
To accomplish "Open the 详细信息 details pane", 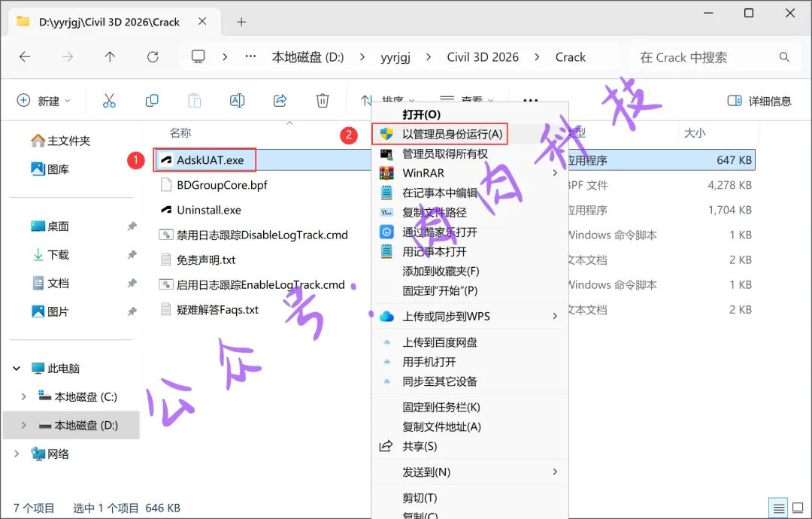I will point(759,101).
